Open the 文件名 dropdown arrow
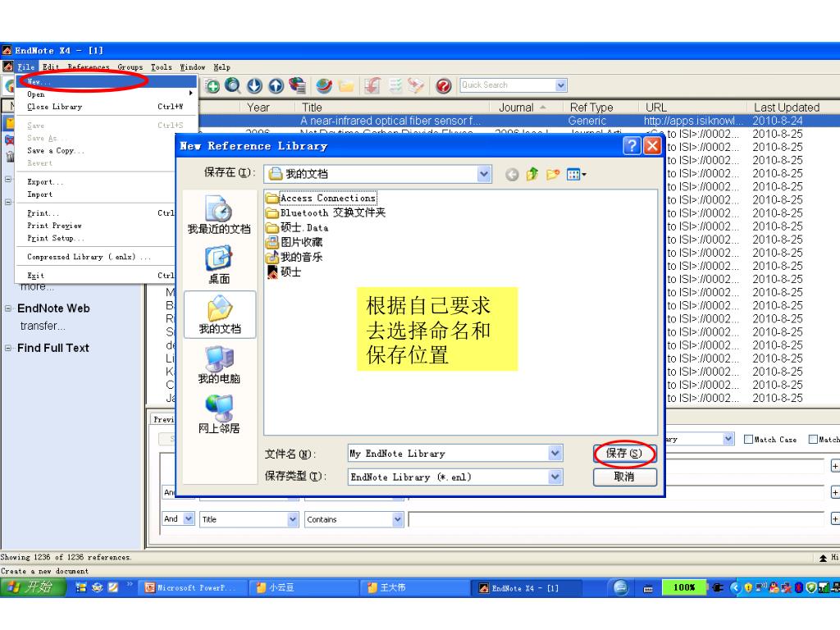The height and width of the screenshot is (630, 840). tap(555, 453)
